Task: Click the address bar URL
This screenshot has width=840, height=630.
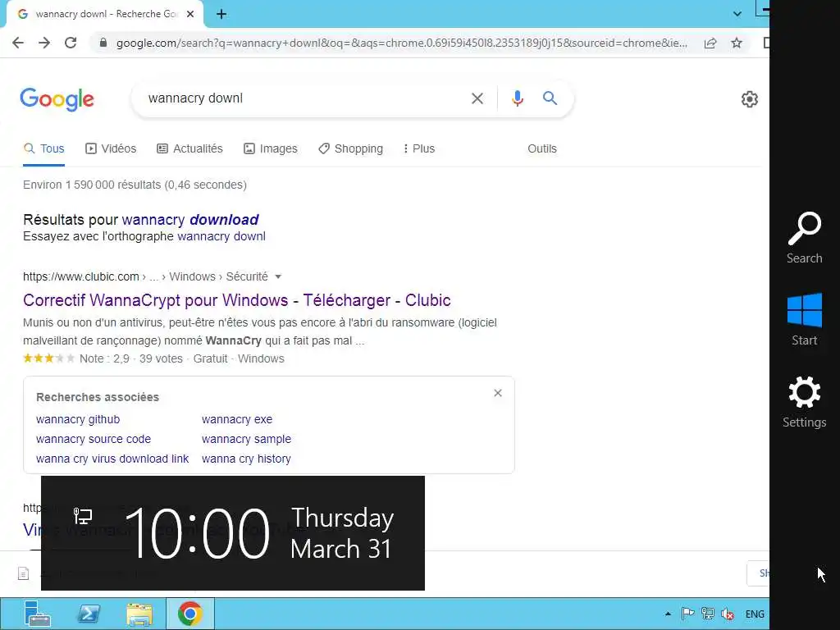Action: pos(402,43)
